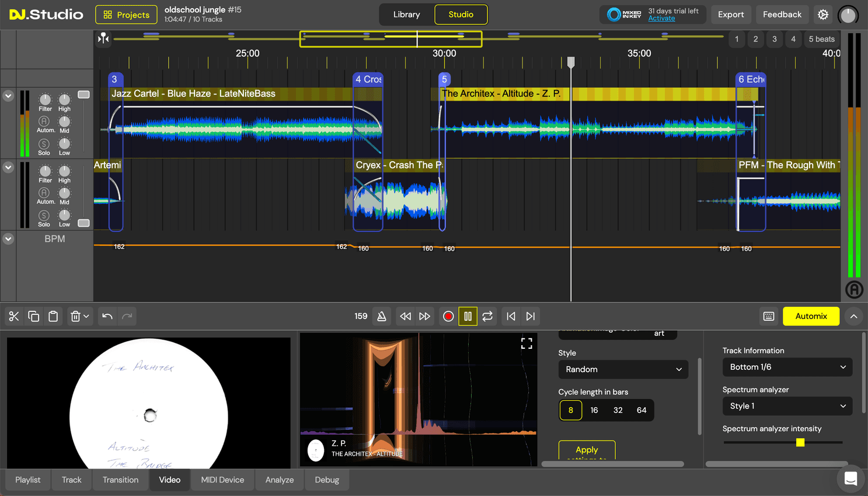The height and width of the screenshot is (496, 868).
Task: Click the Automix button
Action: tap(811, 316)
